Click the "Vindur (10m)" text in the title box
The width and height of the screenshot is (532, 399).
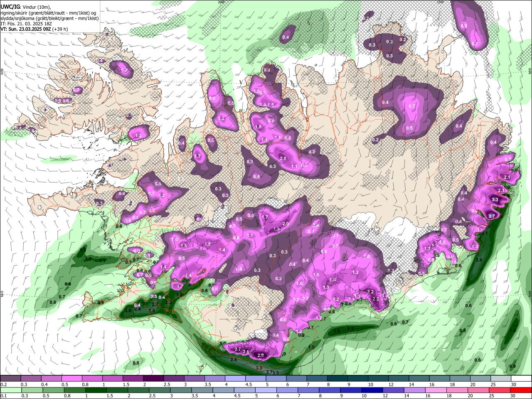coord(36,7)
